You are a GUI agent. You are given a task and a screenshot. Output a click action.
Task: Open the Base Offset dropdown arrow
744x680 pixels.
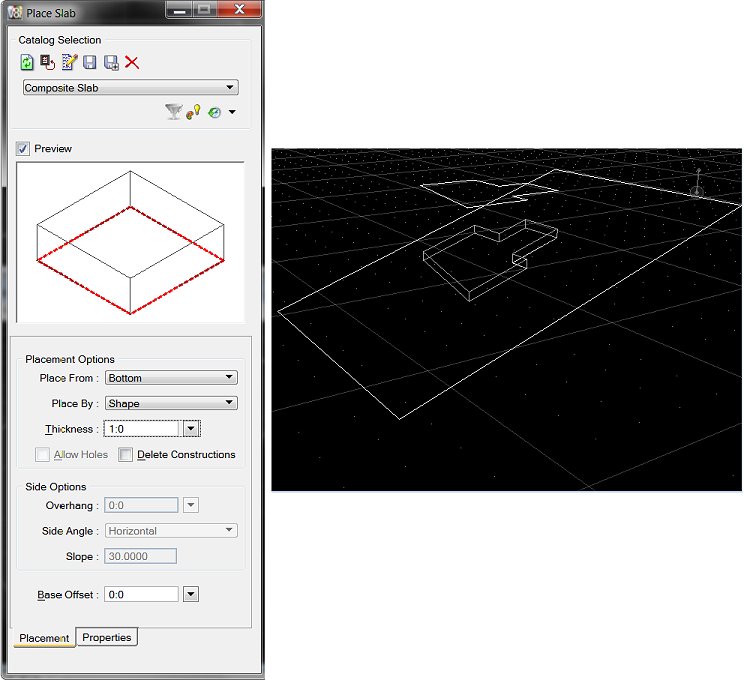pos(191,594)
